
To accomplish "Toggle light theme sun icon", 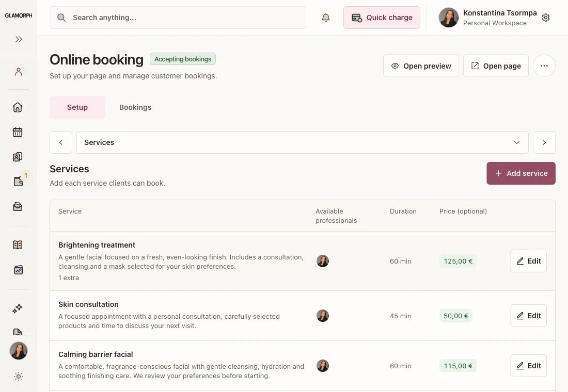I will click(19, 377).
